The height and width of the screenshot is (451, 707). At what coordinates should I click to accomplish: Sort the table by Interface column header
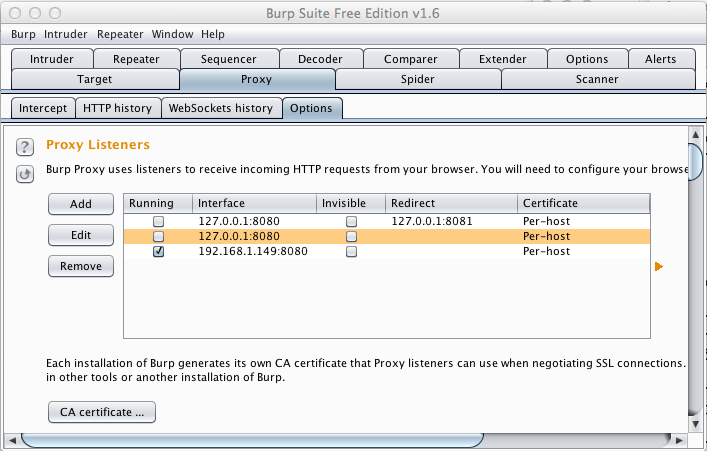point(255,203)
